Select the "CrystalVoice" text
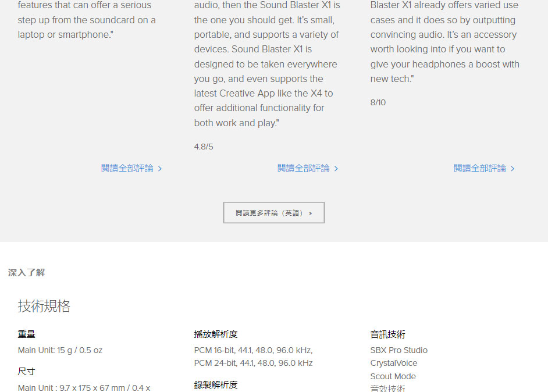The height and width of the screenshot is (392, 548). pos(394,363)
